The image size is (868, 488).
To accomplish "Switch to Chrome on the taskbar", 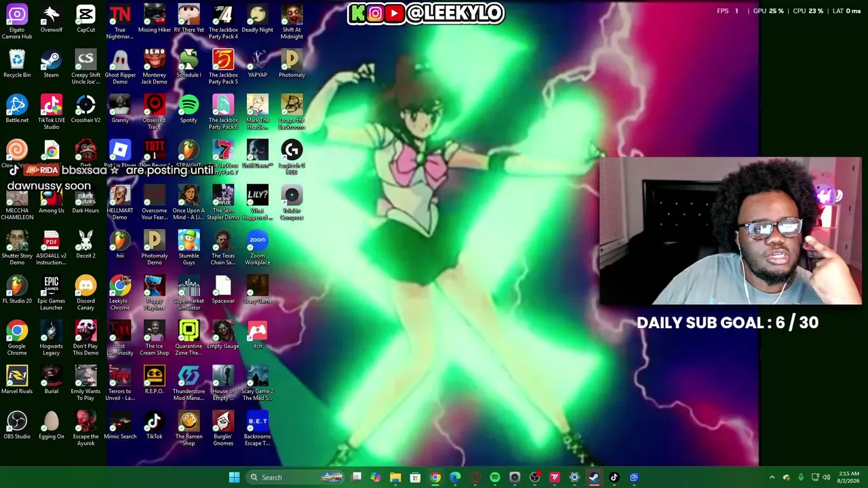I will coord(435,477).
